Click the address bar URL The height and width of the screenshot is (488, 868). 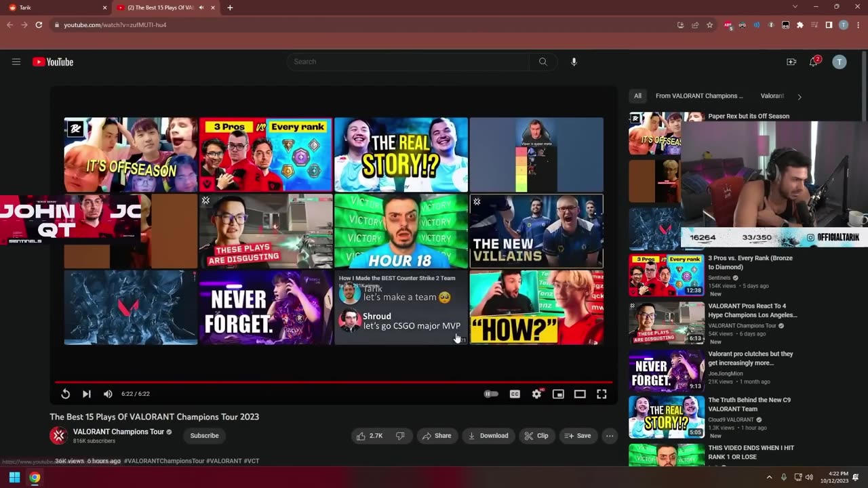click(x=115, y=25)
